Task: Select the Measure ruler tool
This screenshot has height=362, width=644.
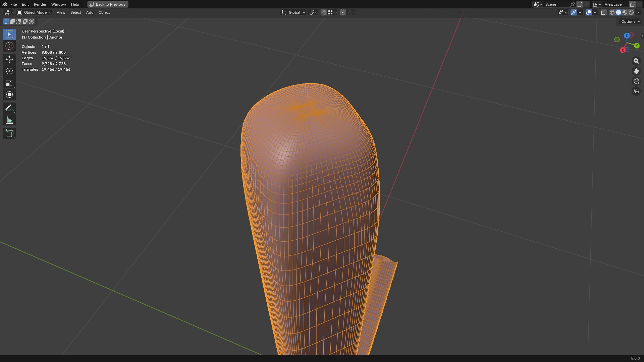Action: click(x=9, y=120)
